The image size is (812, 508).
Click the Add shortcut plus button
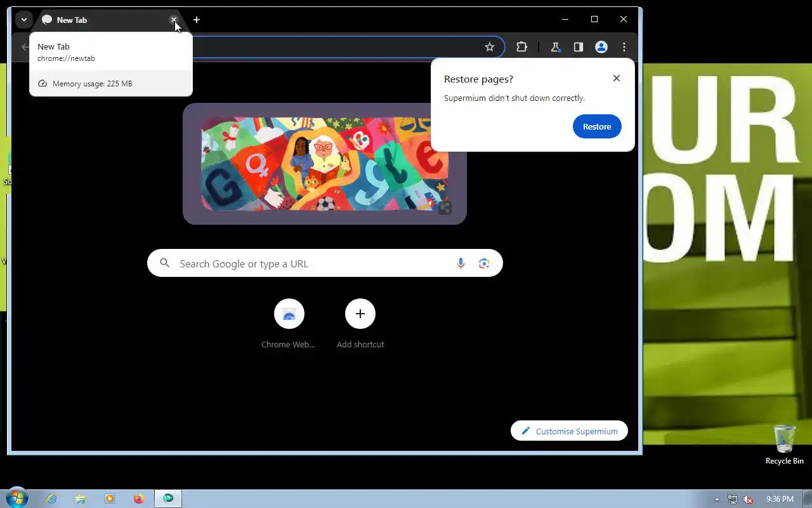[x=360, y=314]
